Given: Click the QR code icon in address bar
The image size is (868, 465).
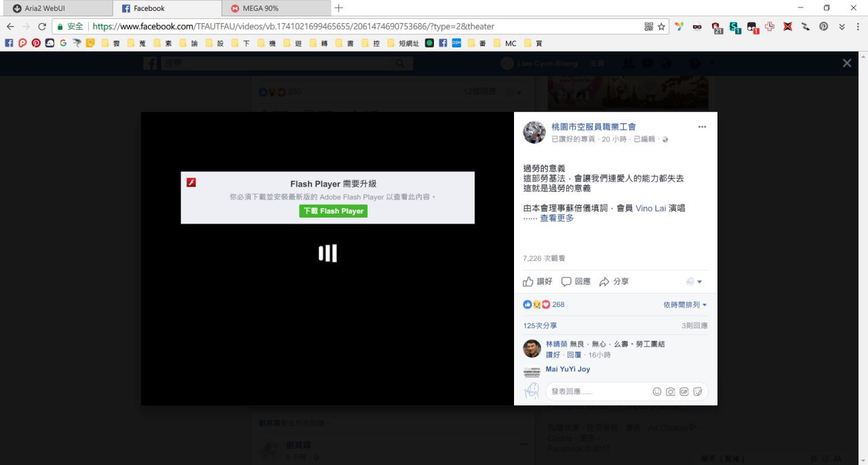Looking at the screenshot, I should (648, 26).
